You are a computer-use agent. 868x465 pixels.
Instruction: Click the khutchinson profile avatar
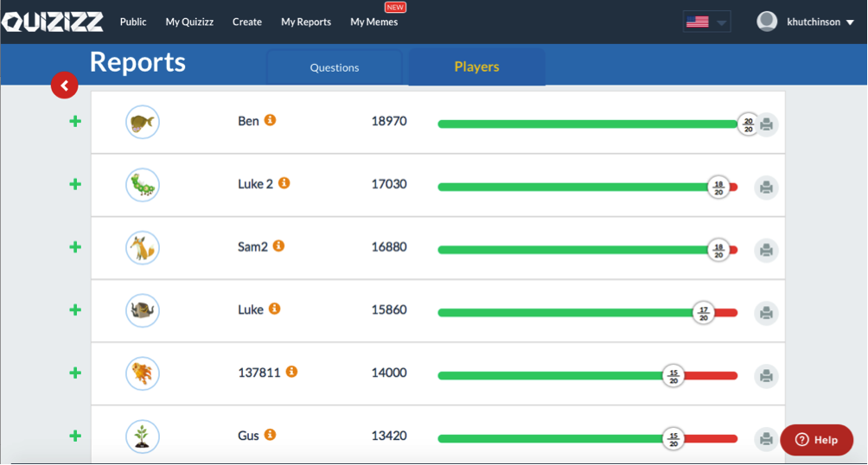(x=767, y=22)
